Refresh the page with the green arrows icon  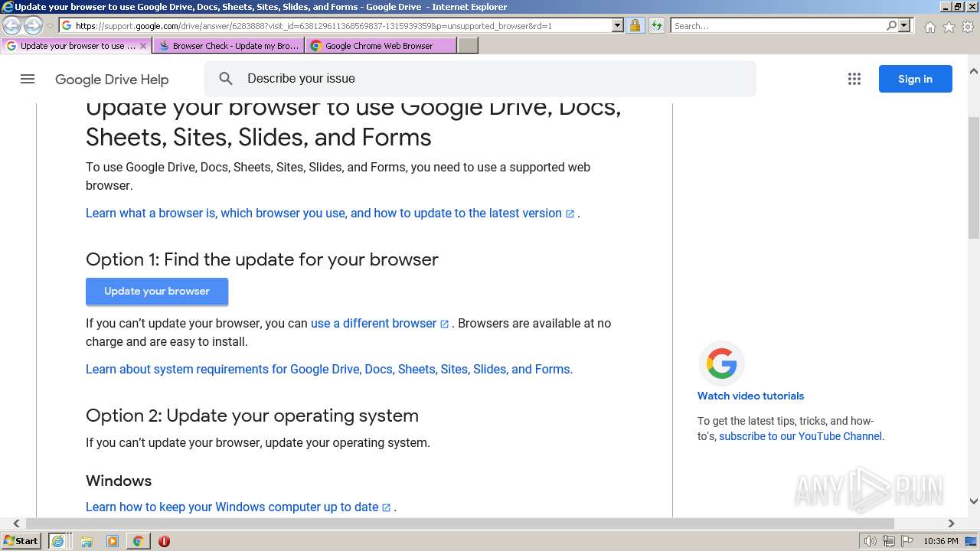click(656, 25)
